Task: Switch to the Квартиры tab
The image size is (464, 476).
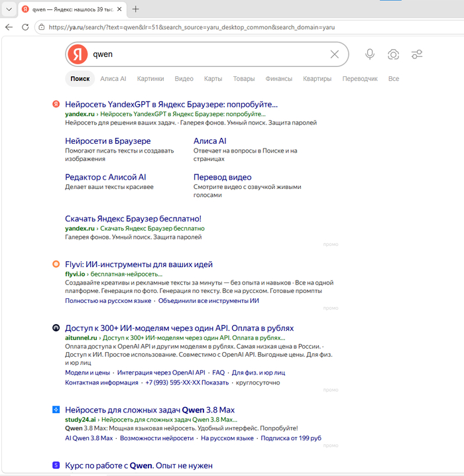Action: [x=317, y=79]
